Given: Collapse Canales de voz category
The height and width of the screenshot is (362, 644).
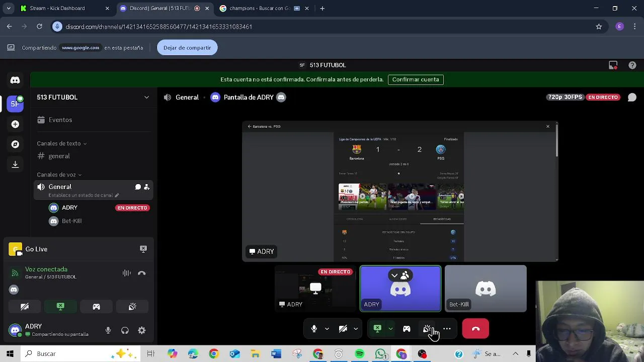Looking at the screenshot, I should coord(59,175).
